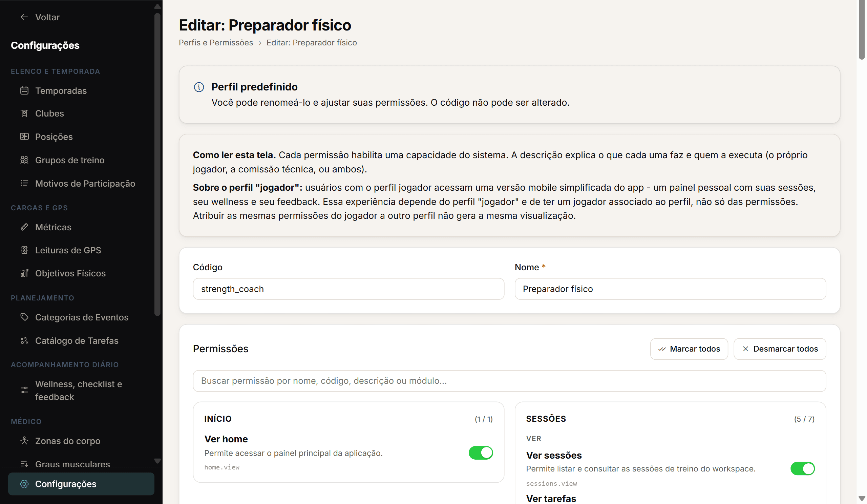The image size is (867, 504).
Task: Click the sessions.view permission code
Action: point(551,483)
